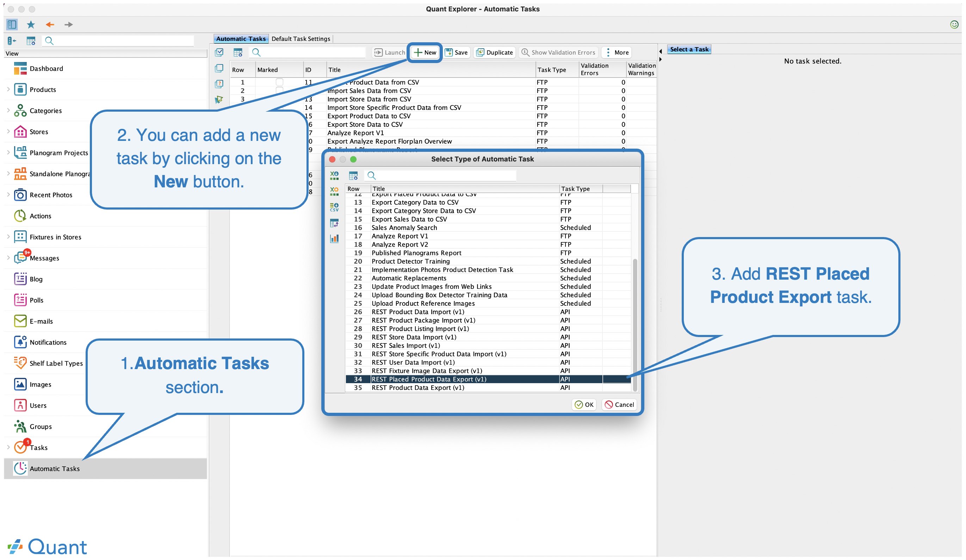Click the Excel export icon in dialog
This screenshot has width=966, height=560.
(334, 176)
